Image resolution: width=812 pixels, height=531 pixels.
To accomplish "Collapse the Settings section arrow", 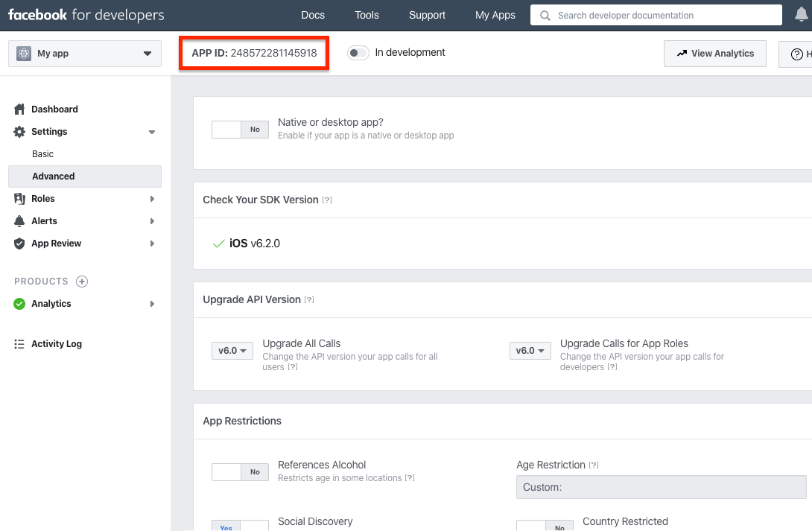I will click(x=152, y=132).
